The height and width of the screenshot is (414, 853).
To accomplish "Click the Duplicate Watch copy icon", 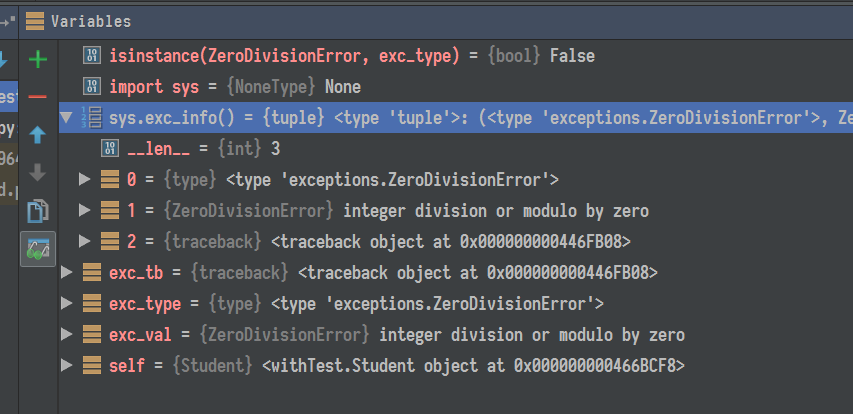I will pos(38,210).
